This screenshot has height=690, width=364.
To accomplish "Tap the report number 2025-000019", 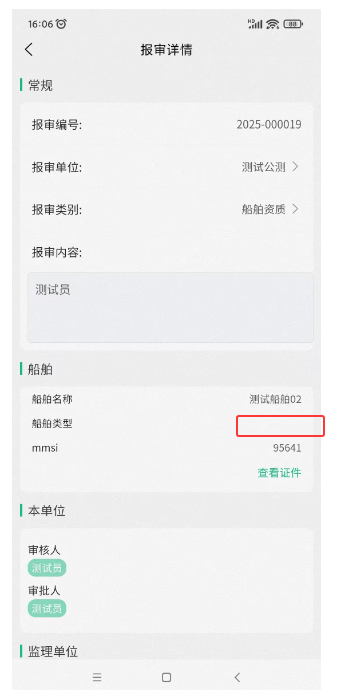I will [x=269, y=125].
